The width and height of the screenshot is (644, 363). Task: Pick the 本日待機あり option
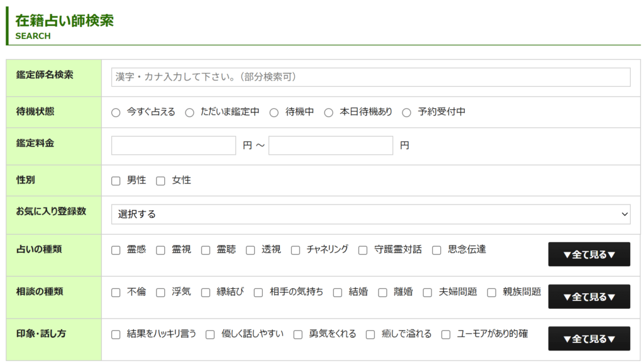pyautogui.click(x=329, y=112)
